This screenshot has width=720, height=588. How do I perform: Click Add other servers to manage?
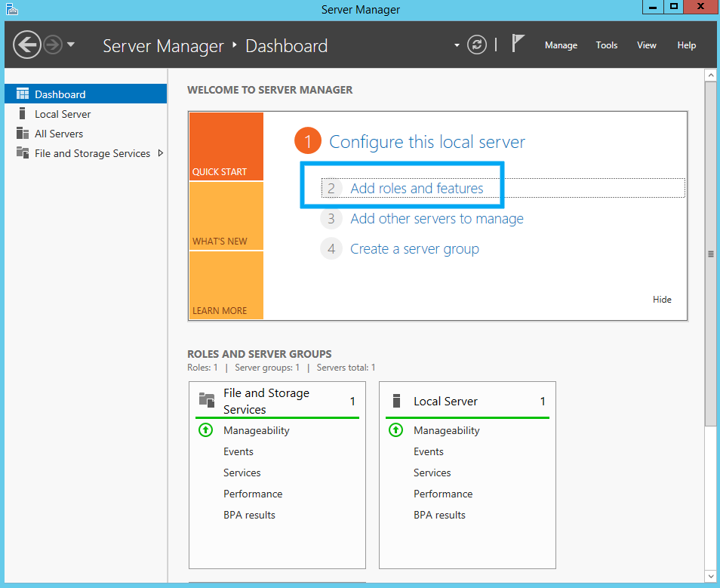coord(437,219)
